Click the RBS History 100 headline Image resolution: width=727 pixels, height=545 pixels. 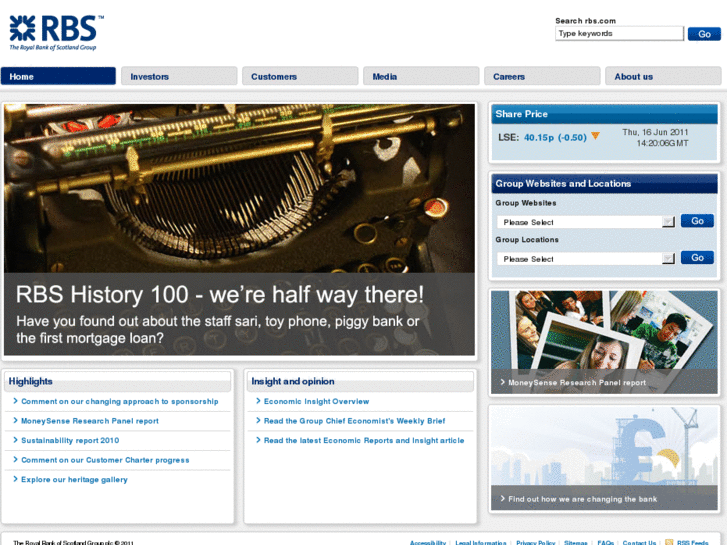coord(220,295)
